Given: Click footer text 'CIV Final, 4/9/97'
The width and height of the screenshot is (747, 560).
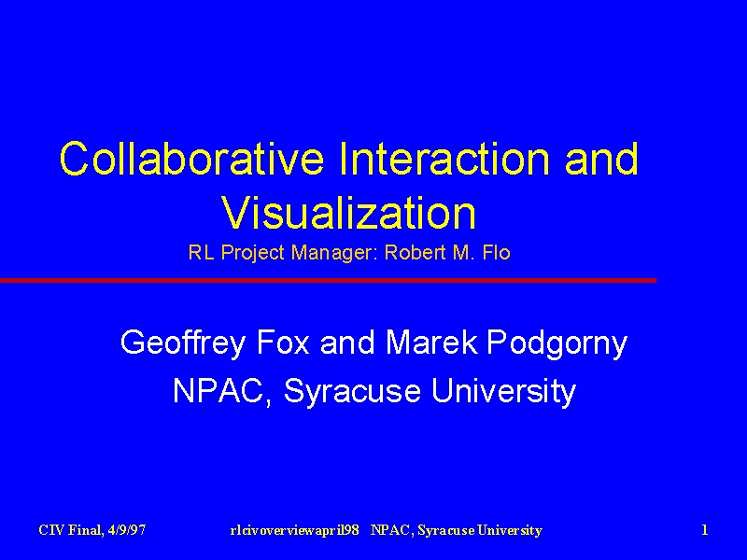Looking at the screenshot, I should tap(92, 530).
